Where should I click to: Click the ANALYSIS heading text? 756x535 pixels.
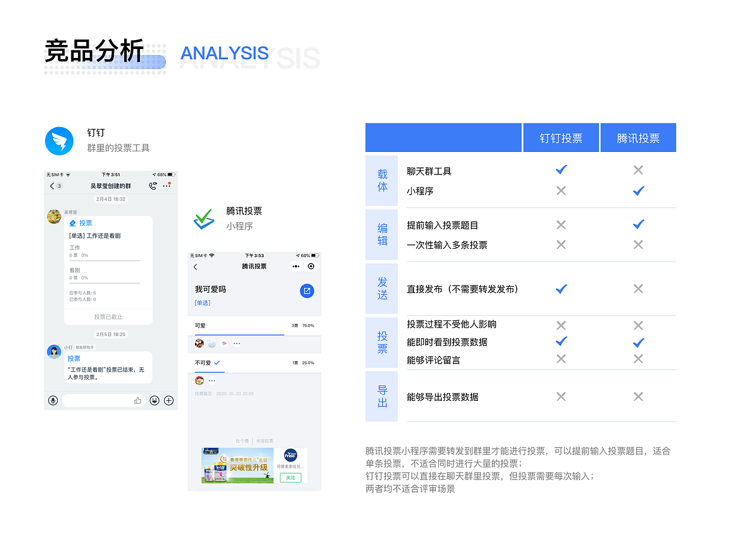pyautogui.click(x=224, y=54)
